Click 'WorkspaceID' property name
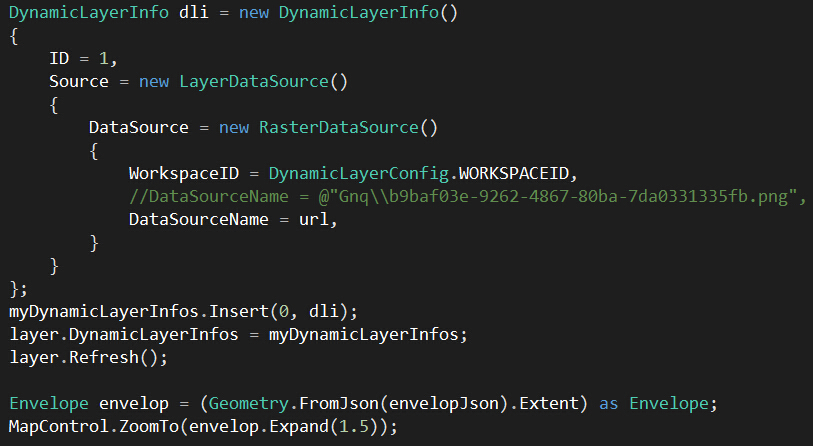 [184, 173]
